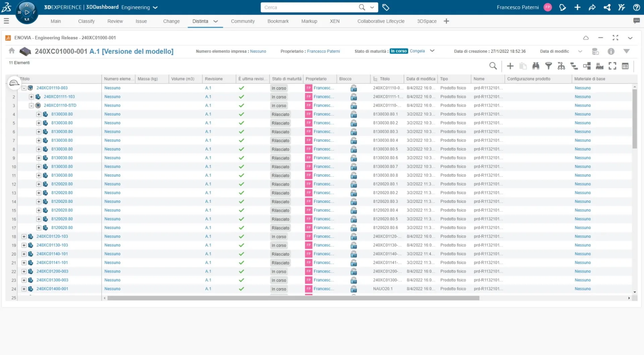Open the information panel icon
644x355 pixels.
click(x=611, y=51)
